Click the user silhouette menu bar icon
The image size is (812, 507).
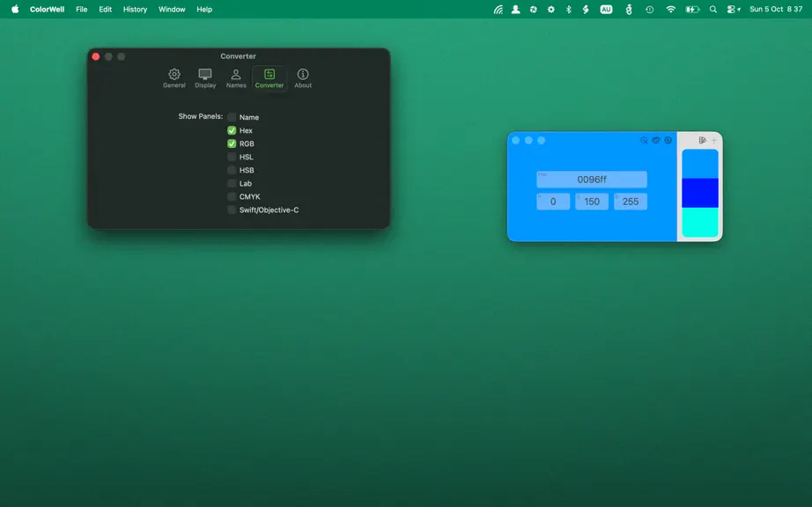[x=516, y=10]
